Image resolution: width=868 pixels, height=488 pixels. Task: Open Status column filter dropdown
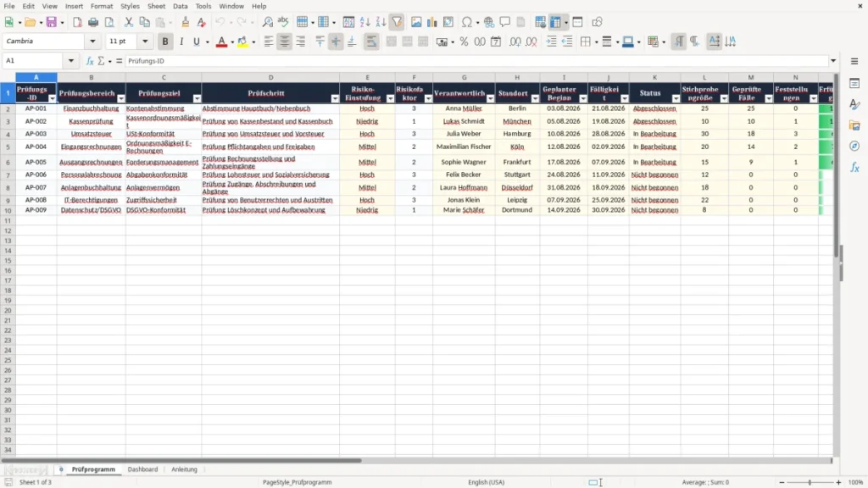point(676,98)
